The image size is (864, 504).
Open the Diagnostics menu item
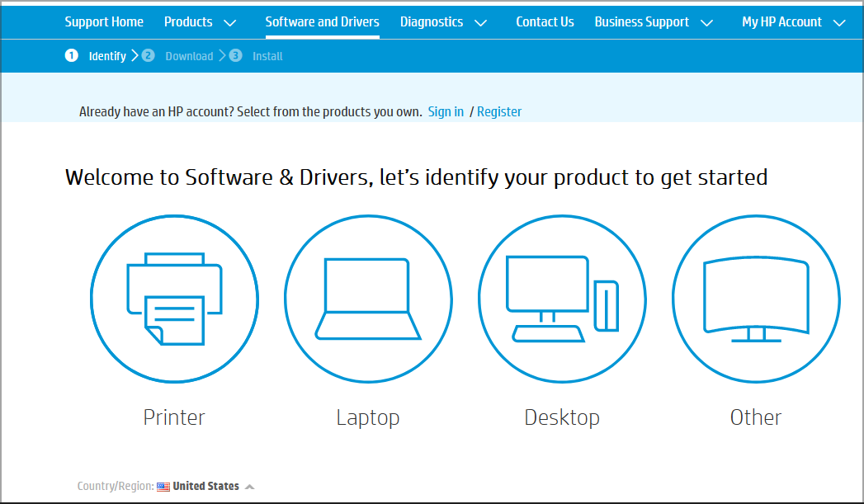pos(432,22)
